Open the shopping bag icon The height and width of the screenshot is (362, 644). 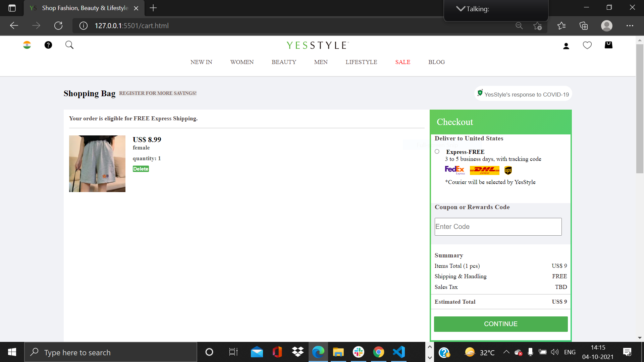click(x=608, y=45)
